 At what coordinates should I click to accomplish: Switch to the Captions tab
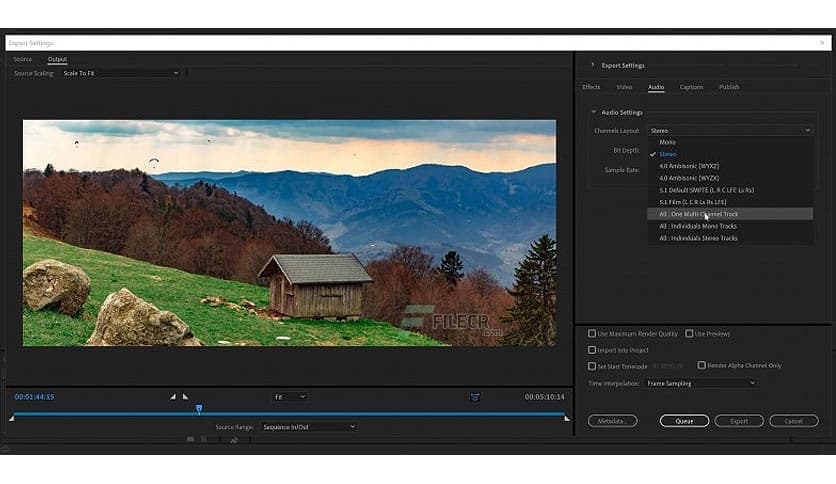(691, 87)
